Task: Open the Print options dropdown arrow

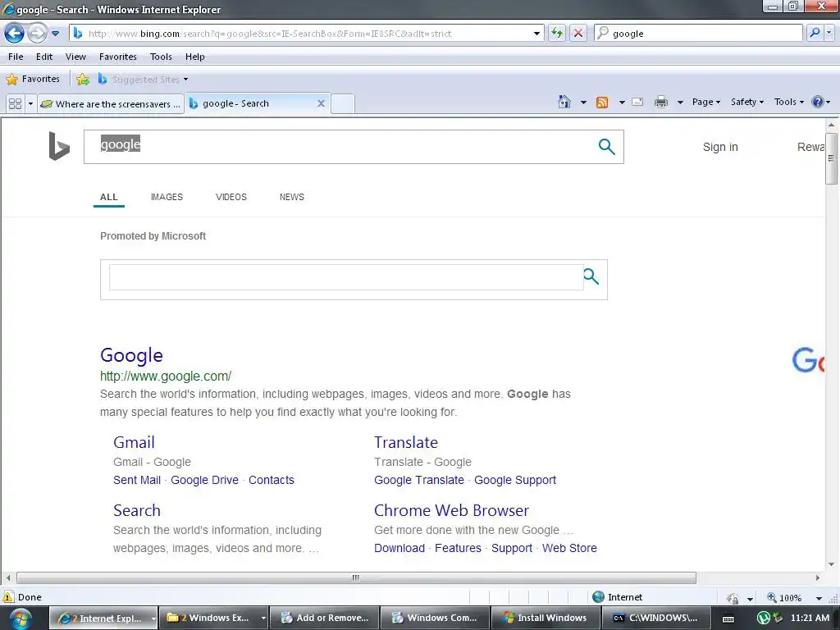Action: pos(680,103)
